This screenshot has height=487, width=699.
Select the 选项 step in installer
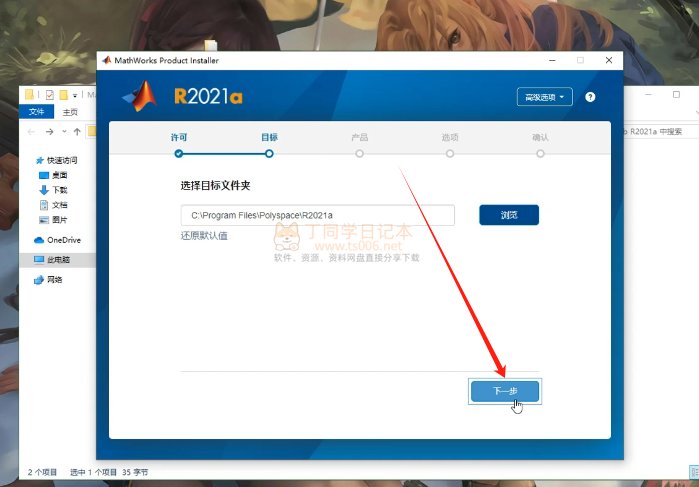[450, 145]
